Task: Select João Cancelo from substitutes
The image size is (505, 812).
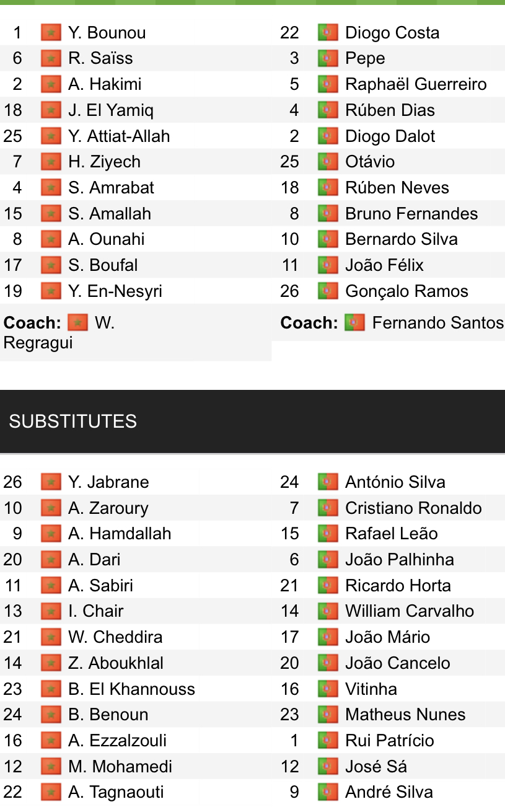Action: 397,663
